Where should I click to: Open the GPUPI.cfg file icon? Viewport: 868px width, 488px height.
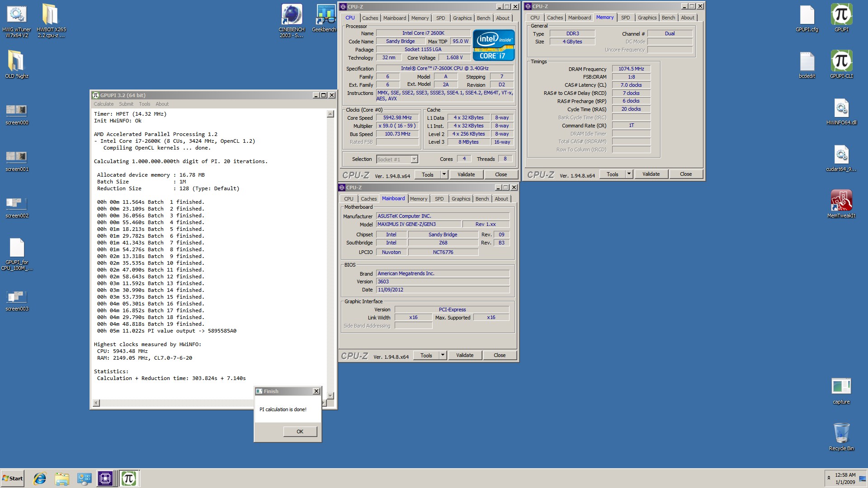807,18
